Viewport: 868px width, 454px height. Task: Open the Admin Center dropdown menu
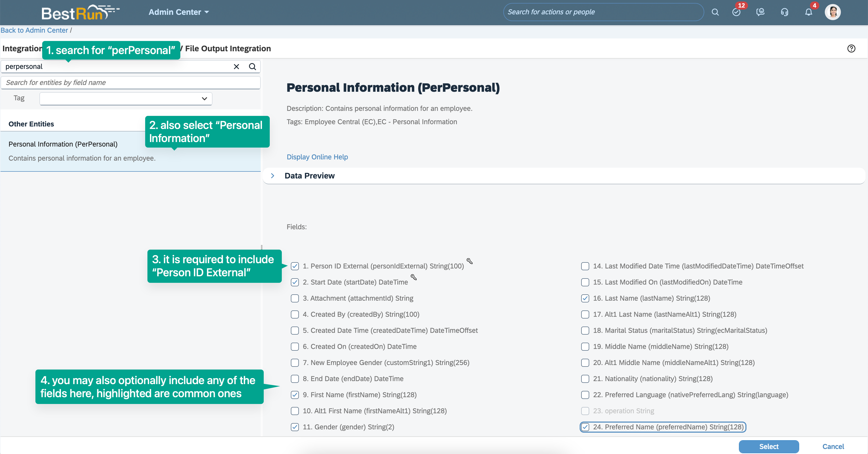(x=179, y=12)
